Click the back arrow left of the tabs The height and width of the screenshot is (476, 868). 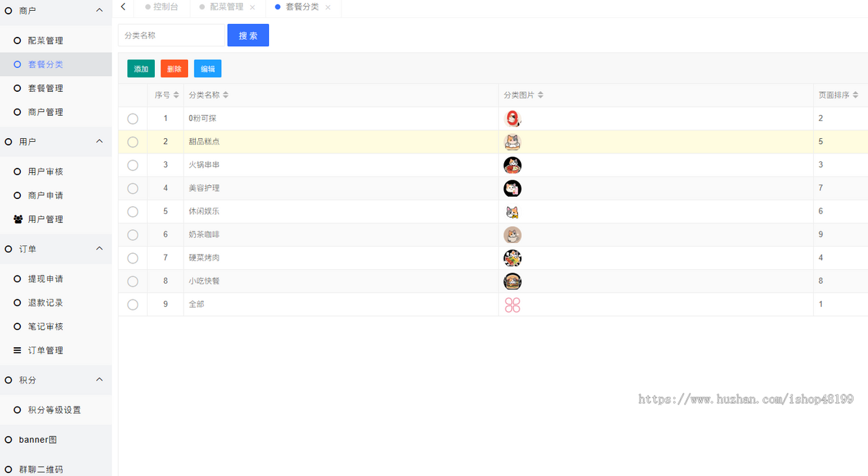122,7
